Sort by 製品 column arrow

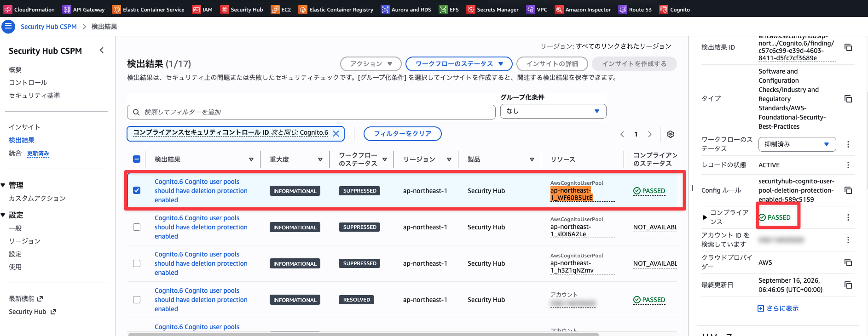click(x=532, y=159)
